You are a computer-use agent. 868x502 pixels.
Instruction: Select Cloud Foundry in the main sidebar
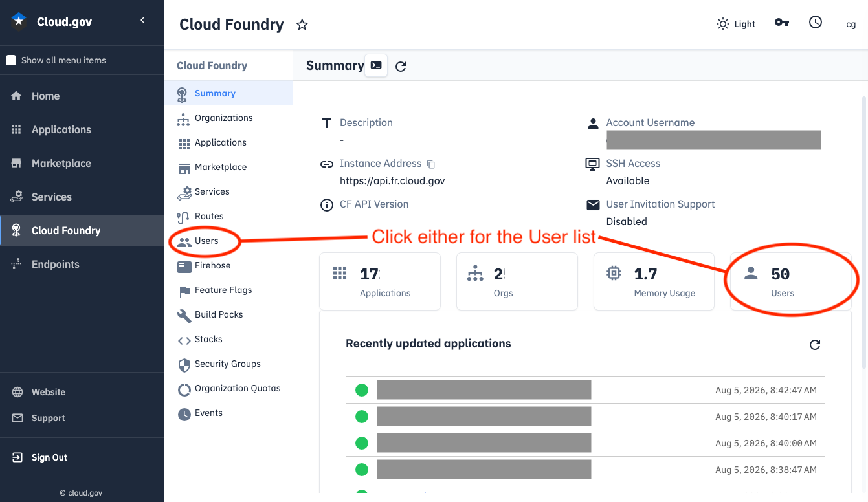pos(82,230)
